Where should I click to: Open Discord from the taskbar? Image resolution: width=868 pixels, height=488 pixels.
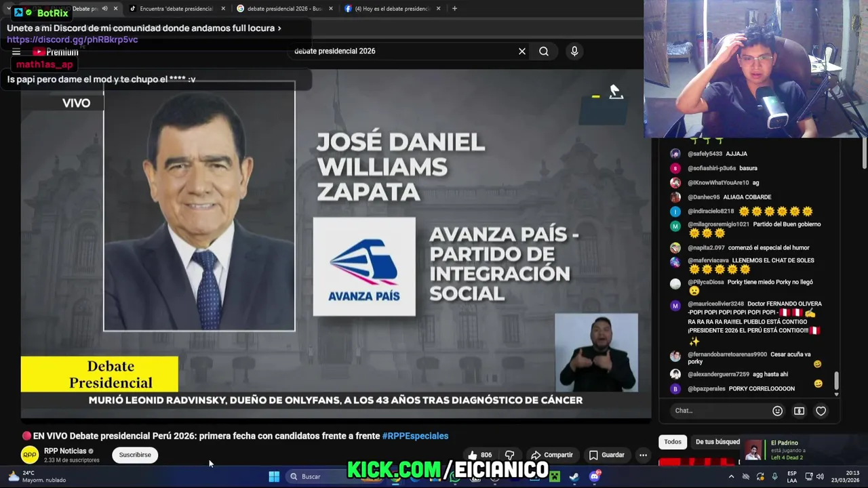click(595, 476)
